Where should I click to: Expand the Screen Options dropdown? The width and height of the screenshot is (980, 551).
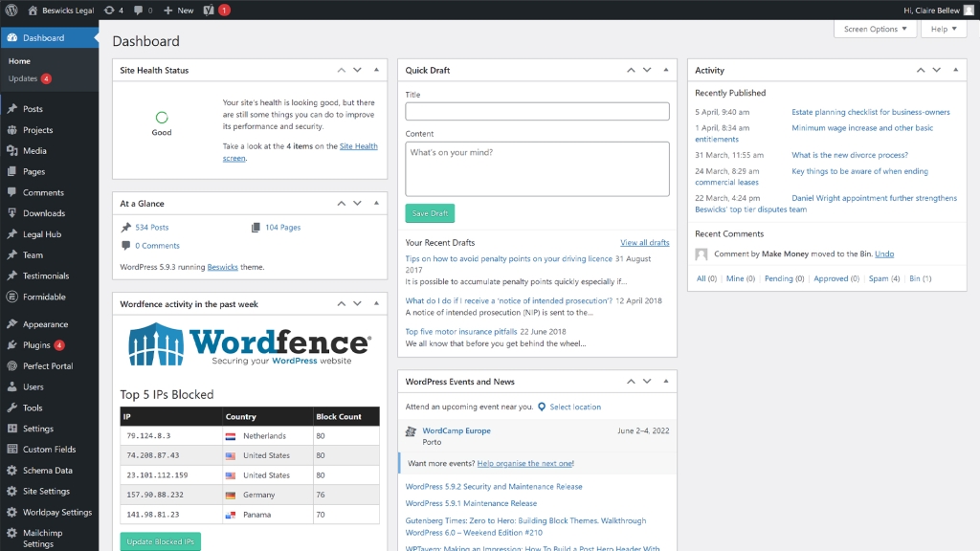[x=875, y=29]
